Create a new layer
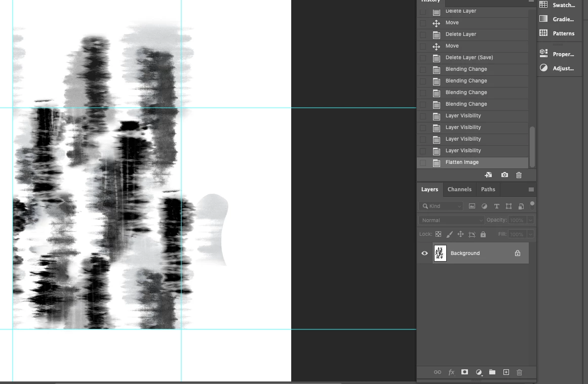588x384 pixels. 506,372
